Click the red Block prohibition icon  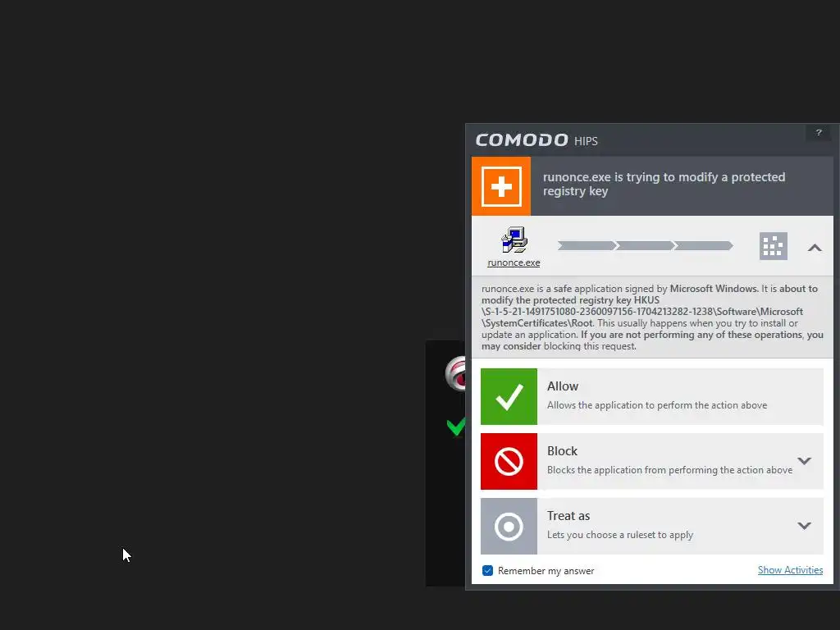point(509,461)
